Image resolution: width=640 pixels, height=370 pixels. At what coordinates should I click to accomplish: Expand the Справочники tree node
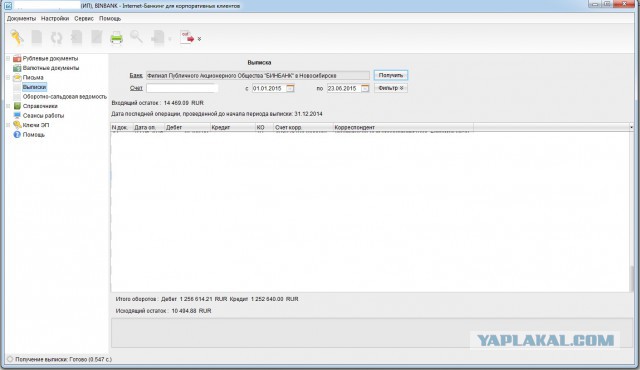tap(8, 106)
